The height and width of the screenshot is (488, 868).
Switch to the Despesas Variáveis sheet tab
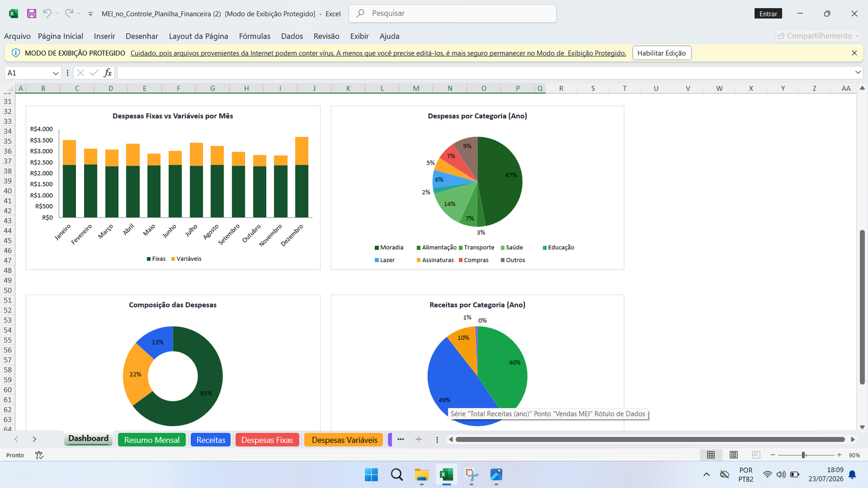click(344, 440)
